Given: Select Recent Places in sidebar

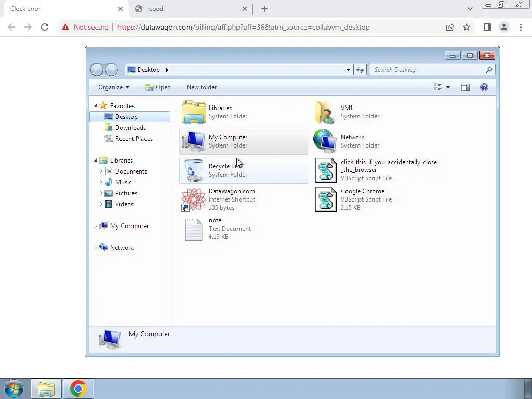Looking at the screenshot, I should tap(130, 138).
